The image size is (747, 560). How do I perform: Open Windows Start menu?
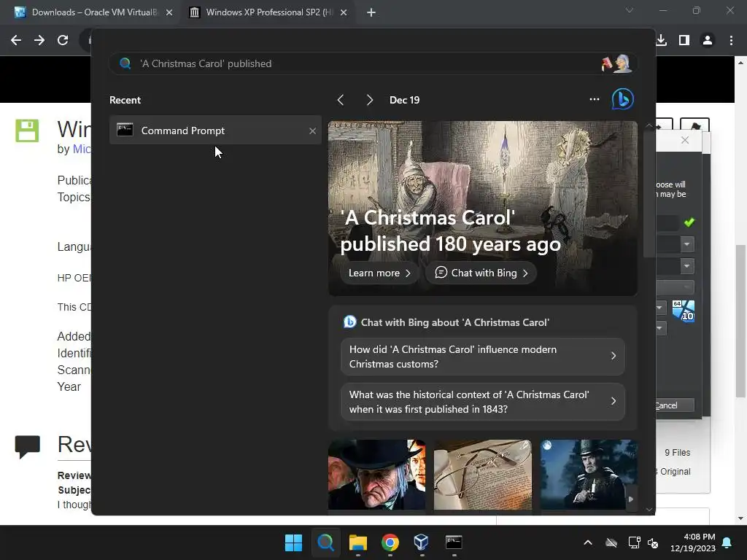pyautogui.click(x=293, y=542)
